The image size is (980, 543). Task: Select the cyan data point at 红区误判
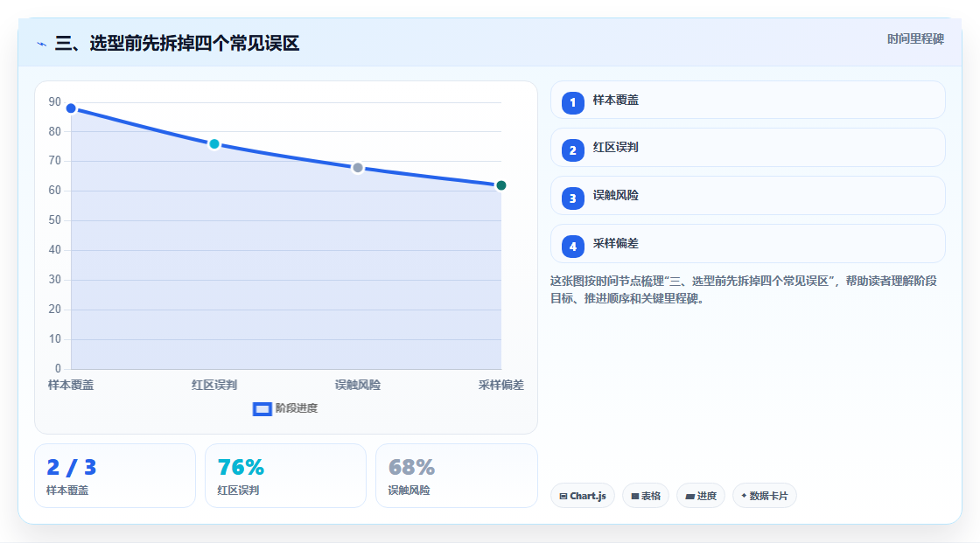click(x=214, y=144)
